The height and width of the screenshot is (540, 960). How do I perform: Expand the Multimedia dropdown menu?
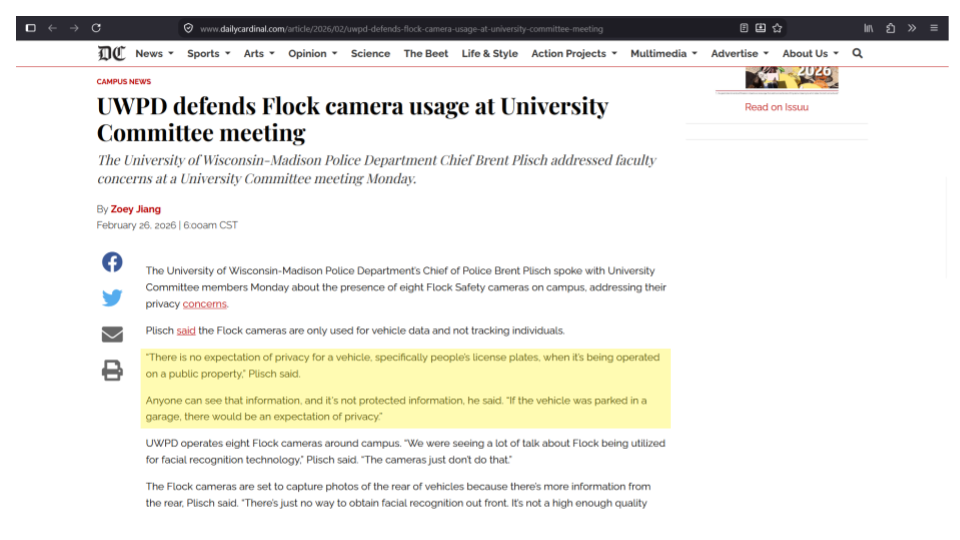(664, 54)
